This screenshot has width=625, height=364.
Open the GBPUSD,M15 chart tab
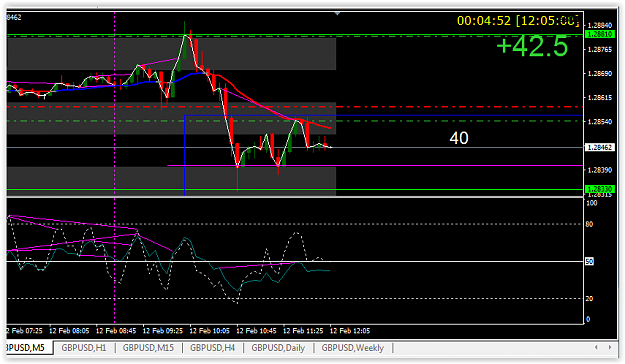pos(148,348)
